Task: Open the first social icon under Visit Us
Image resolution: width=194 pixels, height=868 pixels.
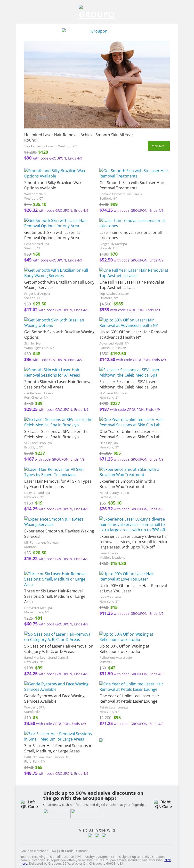Action: pyautogui.click(x=90, y=835)
